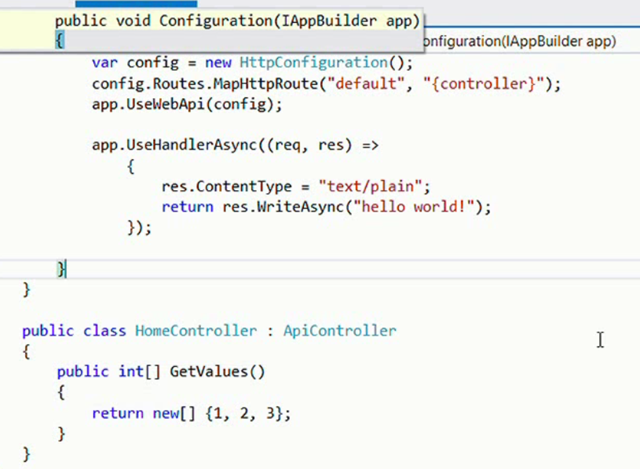
Task: Click the "default" route name string
Action: [x=365, y=84]
